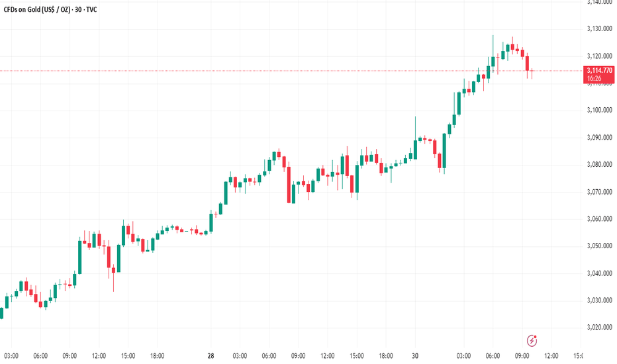The height and width of the screenshot is (364, 617).
Task: Click the 3,100.000 price scale level
Action: click(x=599, y=110)
